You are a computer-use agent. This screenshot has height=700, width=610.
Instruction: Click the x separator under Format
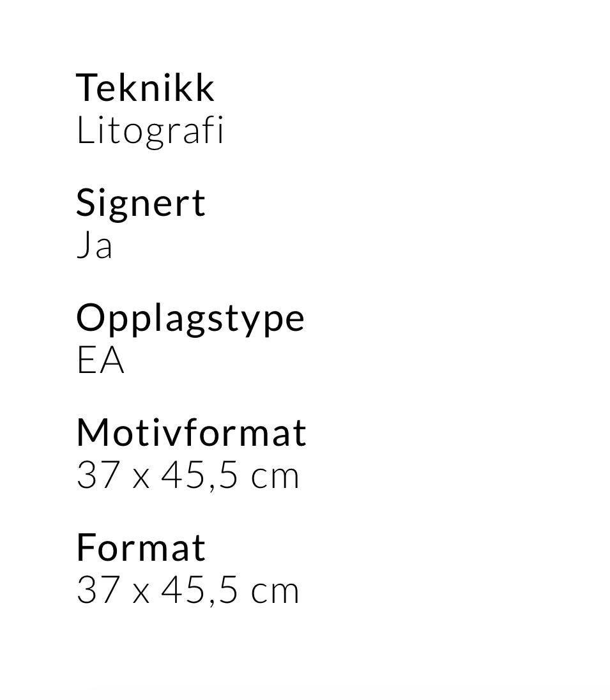(141, 593)
